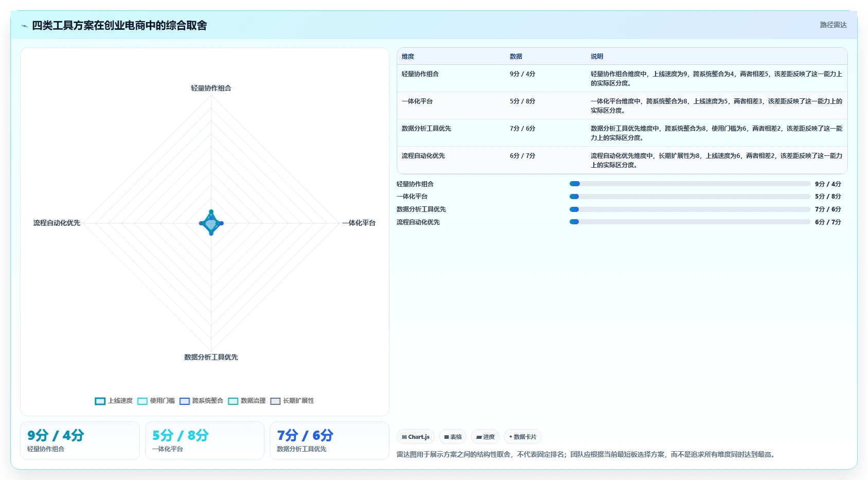868x480 pixels.
Task: Click the small logo icon beside the title
Action: click(x=24, y=26)
